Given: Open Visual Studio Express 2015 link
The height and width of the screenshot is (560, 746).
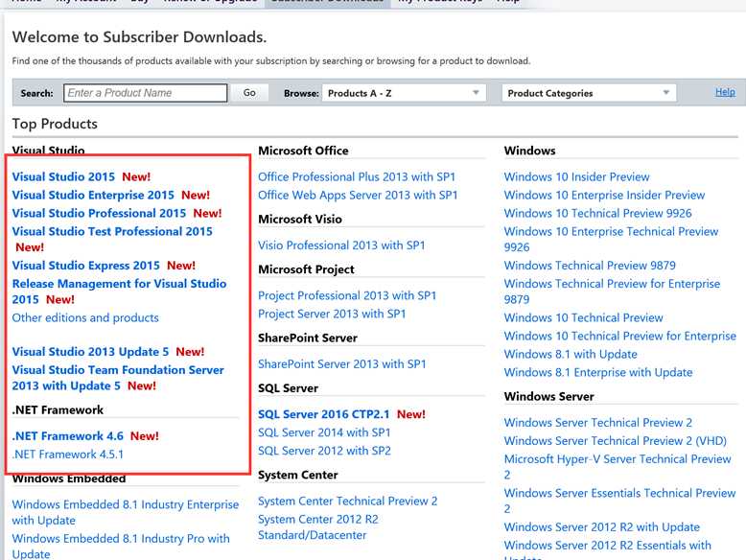Looking at the screenshot, I should tap(85, 266).
